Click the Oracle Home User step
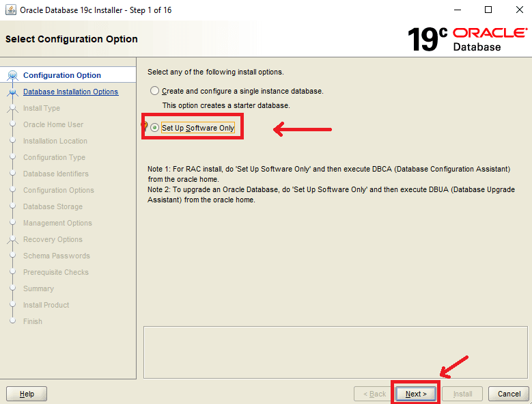Image resolution: width=532 pixels, height=404 pixels. click(53, 124)
